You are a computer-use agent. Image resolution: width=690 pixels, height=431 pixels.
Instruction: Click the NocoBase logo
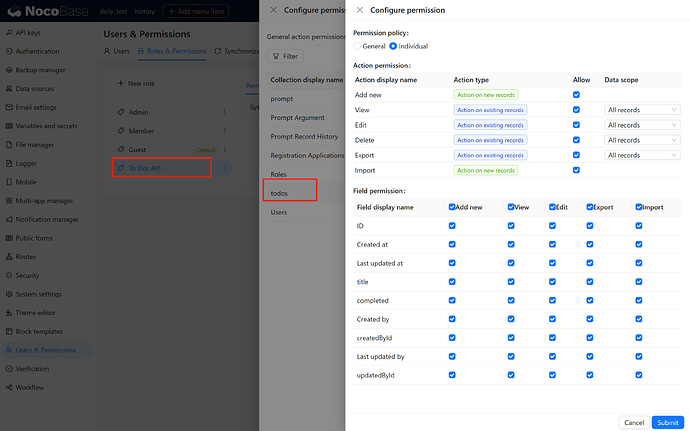[x=48, y=11]
